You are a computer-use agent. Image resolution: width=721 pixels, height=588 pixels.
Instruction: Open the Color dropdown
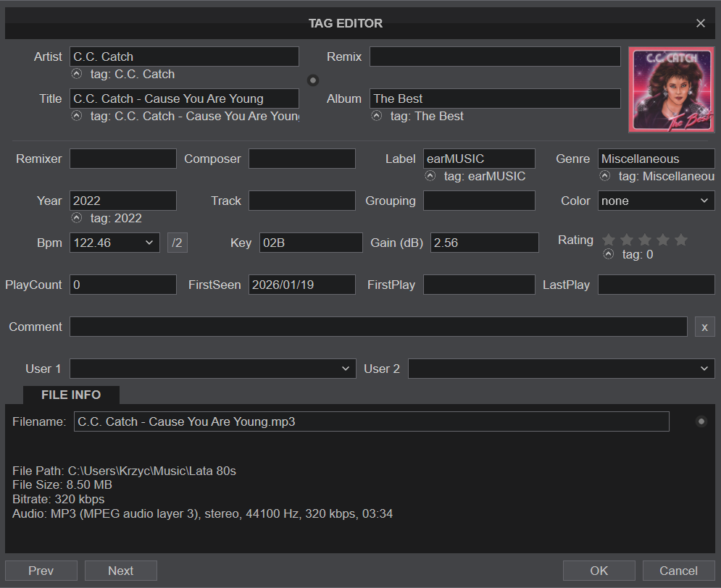point(656,201)
